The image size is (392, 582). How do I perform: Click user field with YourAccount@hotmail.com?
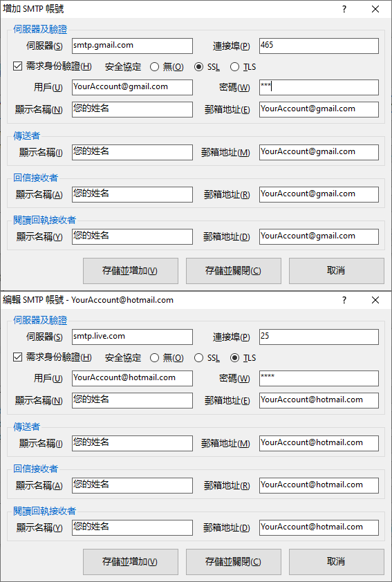(x=133, y=378)
